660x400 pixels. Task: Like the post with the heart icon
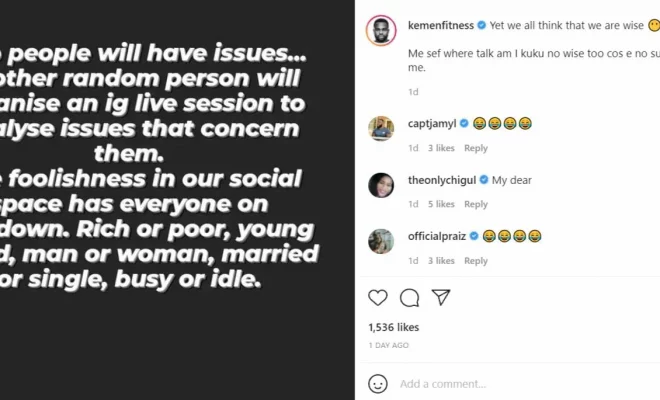pyautogui.click(x=378, y=297)
